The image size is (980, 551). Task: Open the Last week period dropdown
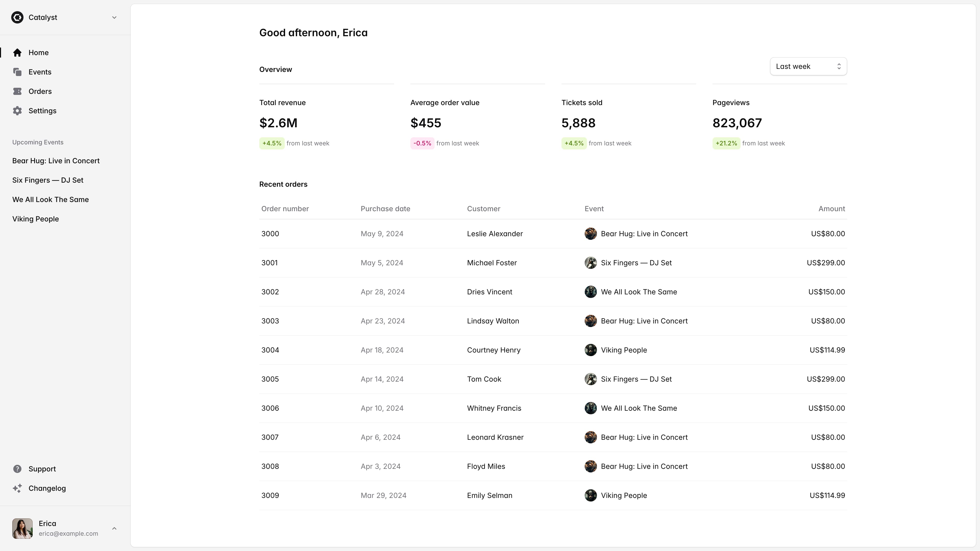point(808,67)
